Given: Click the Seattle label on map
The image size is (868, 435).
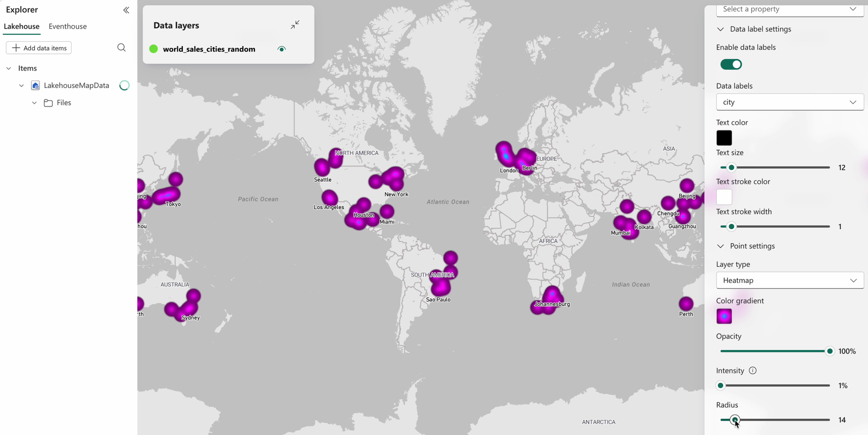Looking at the screenshot, I should [323, 180].
